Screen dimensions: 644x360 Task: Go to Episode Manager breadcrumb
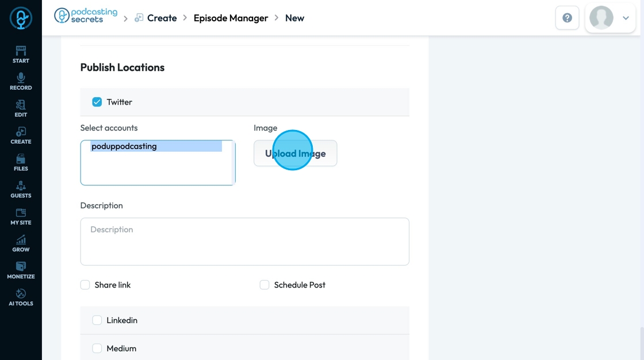click(231, 18)
